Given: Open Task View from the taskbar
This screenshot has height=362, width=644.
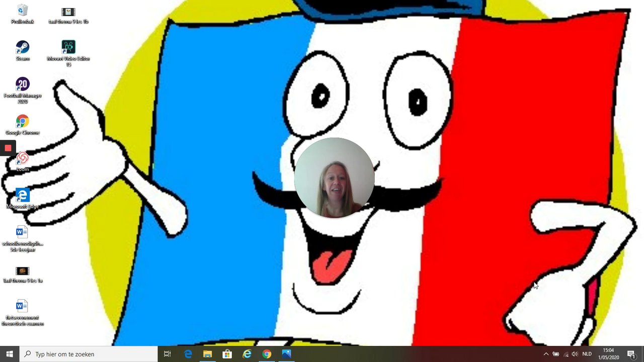Looking at the screenshot, I should (x=168, y=354).
